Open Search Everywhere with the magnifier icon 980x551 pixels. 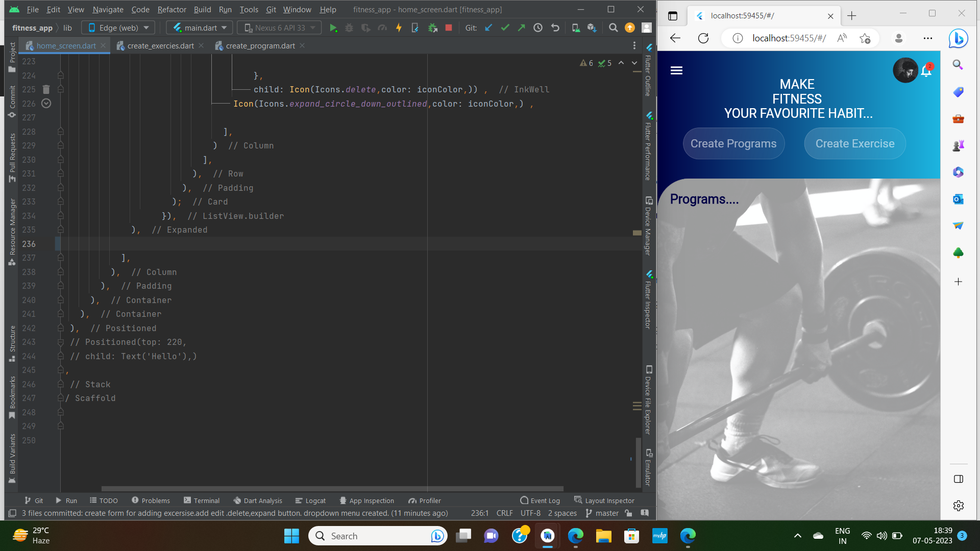pyautogui.click(x=613, y=28)
